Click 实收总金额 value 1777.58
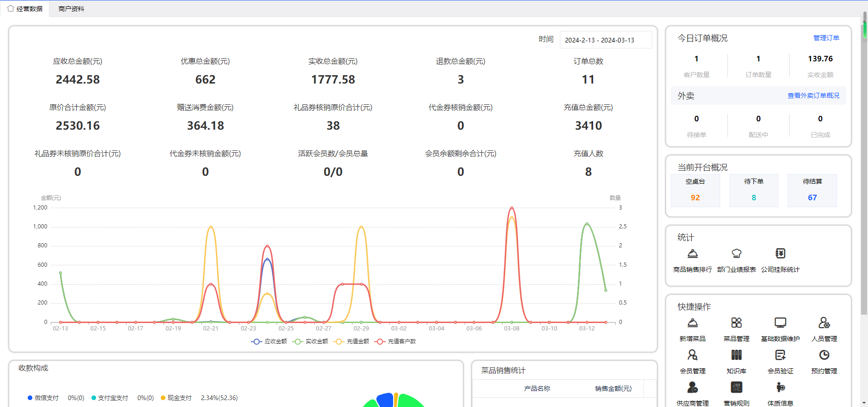868x407 pixels. pos(333,79)
